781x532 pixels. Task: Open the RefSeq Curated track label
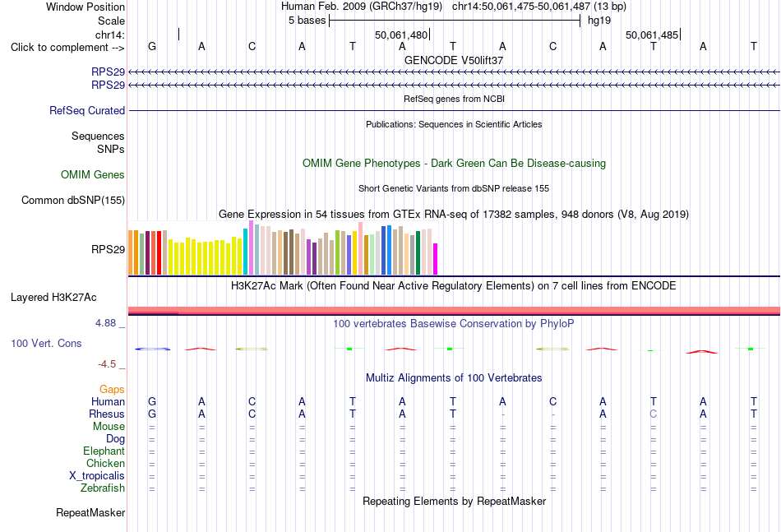(x=86, y=110)
